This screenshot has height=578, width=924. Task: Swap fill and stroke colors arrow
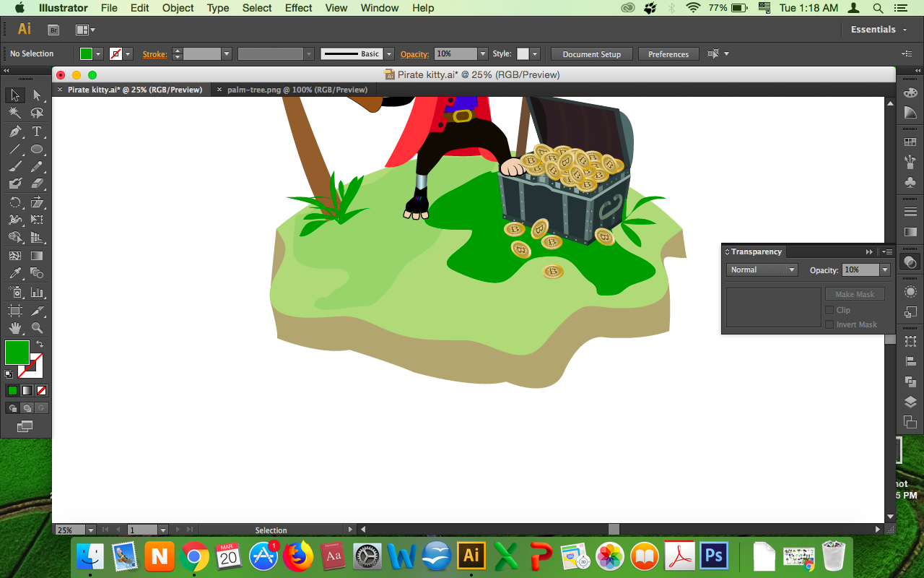click(x=40, y=344)
